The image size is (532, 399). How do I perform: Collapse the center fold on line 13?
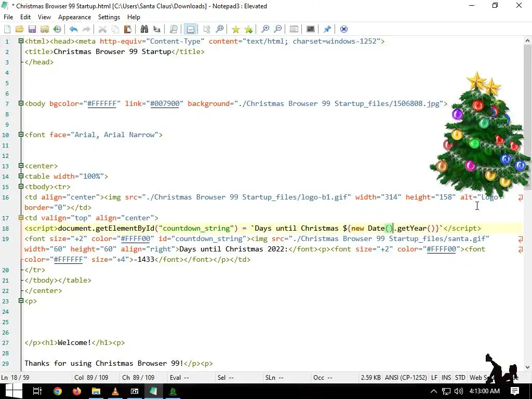pyautogui.click(x=21, y=166)
